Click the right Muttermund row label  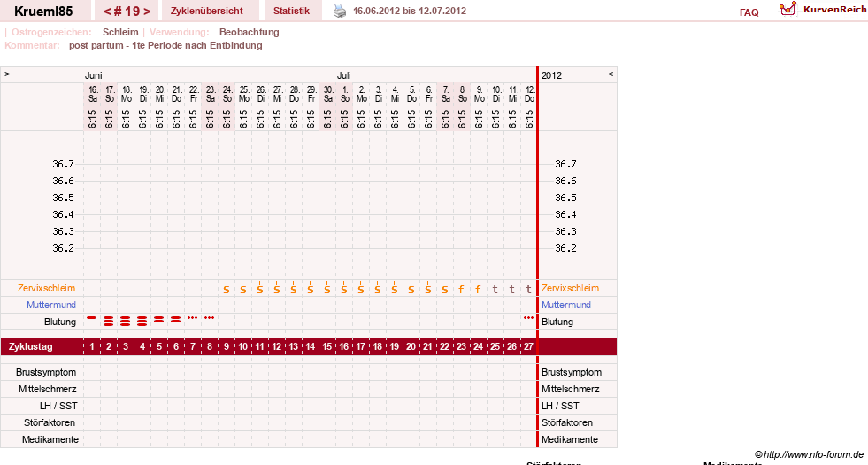[x=565, y=305]
